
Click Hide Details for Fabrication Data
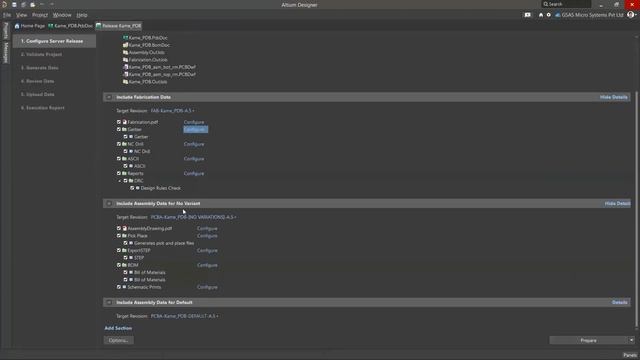click(x=613, y=97)
